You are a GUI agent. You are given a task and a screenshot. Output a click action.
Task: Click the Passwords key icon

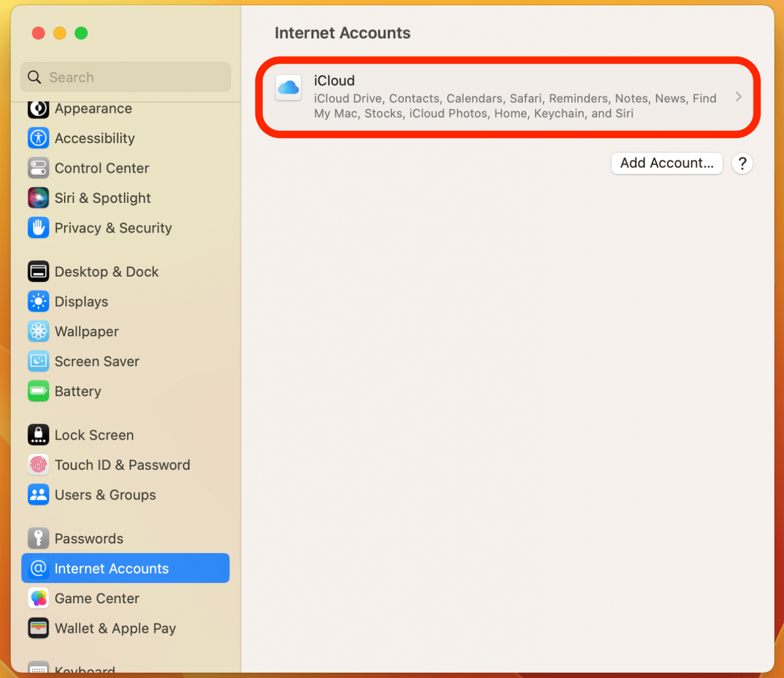(x=38, y=539)
